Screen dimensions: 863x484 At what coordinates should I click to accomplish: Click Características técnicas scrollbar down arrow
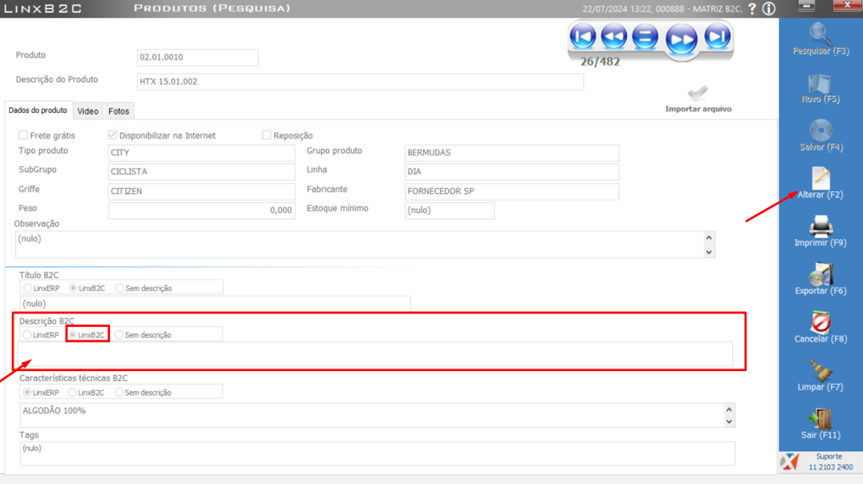[729, 422]
